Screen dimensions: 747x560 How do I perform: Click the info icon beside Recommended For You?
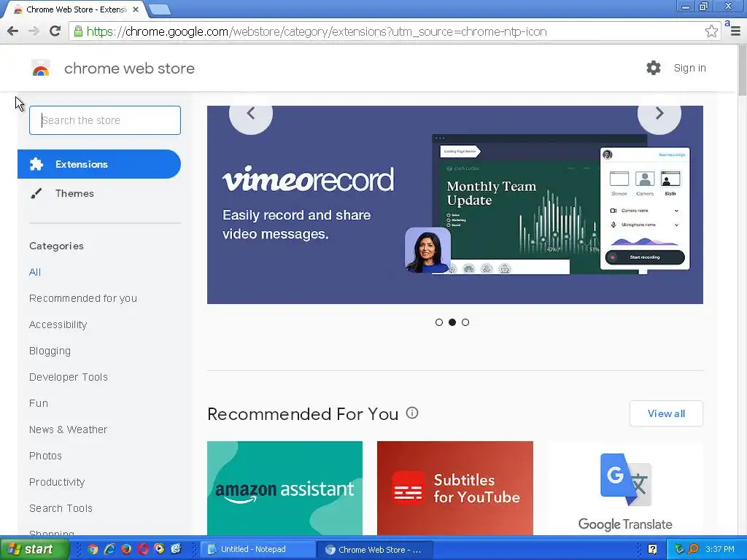tap(412, 413)
